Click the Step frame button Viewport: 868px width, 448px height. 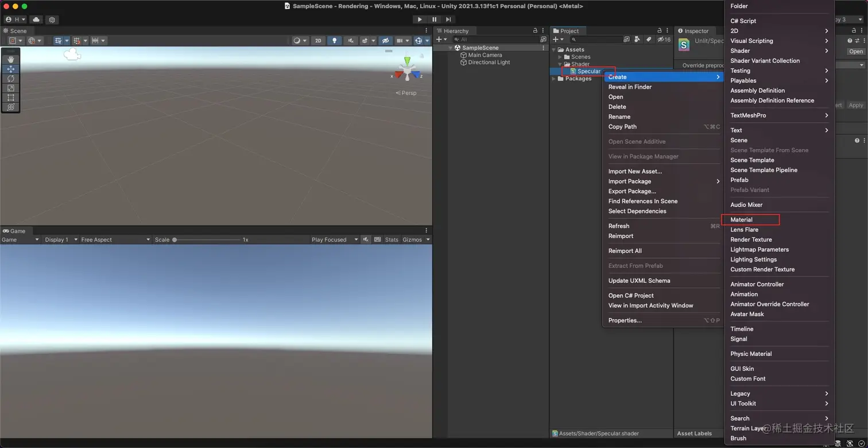coord(448,20)
